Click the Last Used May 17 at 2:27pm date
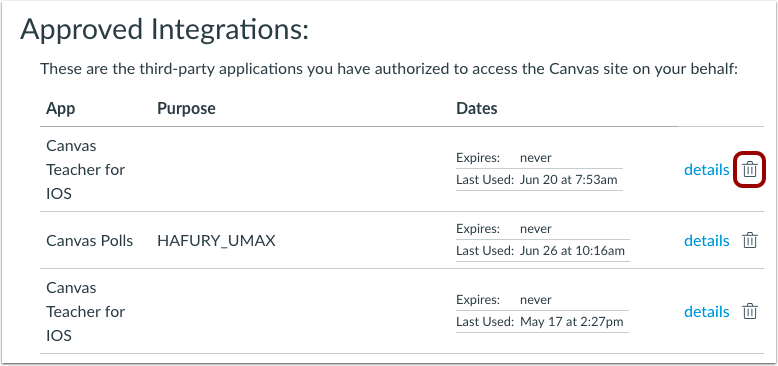 tap(571, 321)
